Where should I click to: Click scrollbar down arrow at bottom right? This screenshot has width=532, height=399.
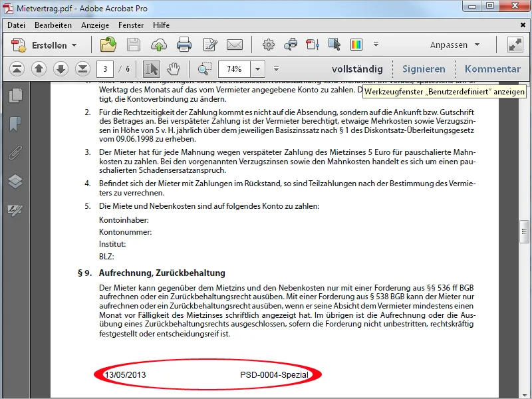[525, 394]
